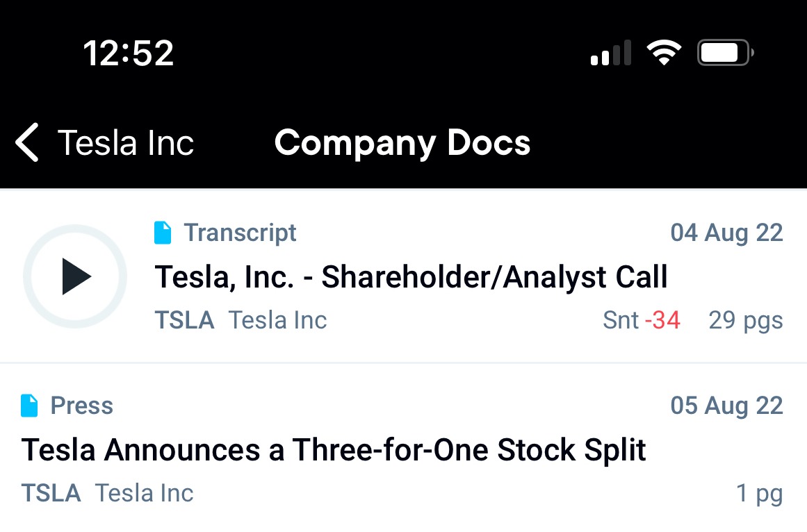The width and height of the screenshot is (807, 532).
Task: Click the Snt -34 sentiment score
Action: pyautogui.click(x=642, y=320)
